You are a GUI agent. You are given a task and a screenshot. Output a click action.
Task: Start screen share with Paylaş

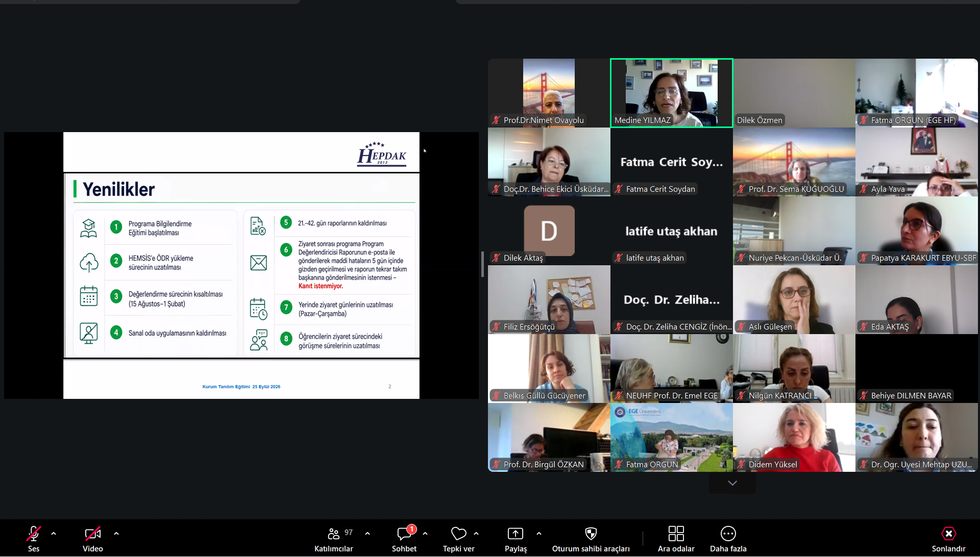(x=516, y=539)
